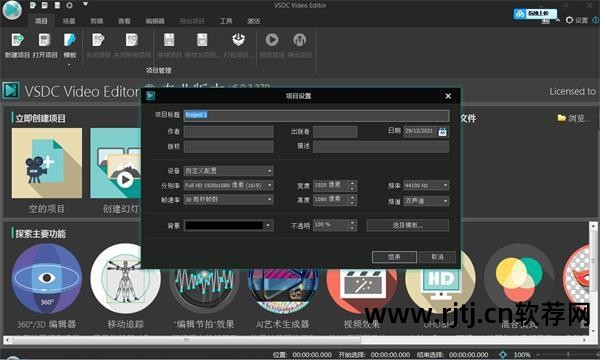Switch to the 剪辑 ribbon tab
The image size is (600, 360).
97,21
